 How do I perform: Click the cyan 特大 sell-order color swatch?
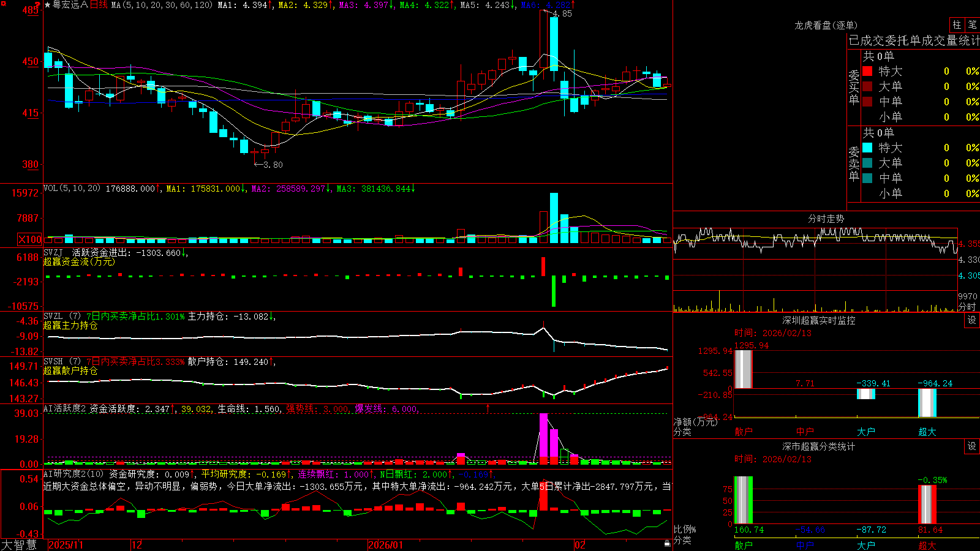pos(867,148)
